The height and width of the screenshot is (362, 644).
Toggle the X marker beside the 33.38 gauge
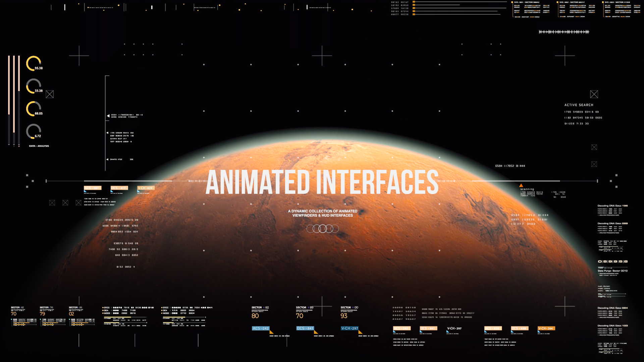[x=50, y=94]
